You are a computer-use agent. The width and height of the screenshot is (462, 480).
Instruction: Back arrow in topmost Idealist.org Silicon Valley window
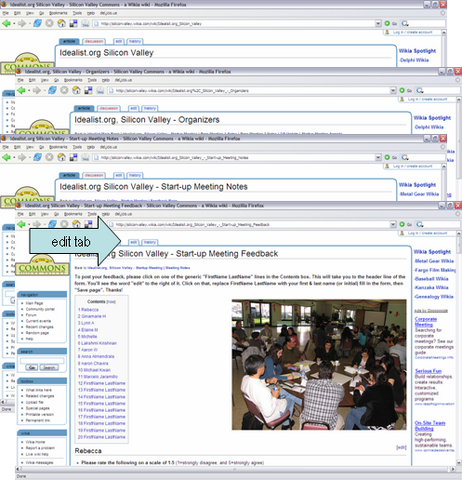pos(6,23)
